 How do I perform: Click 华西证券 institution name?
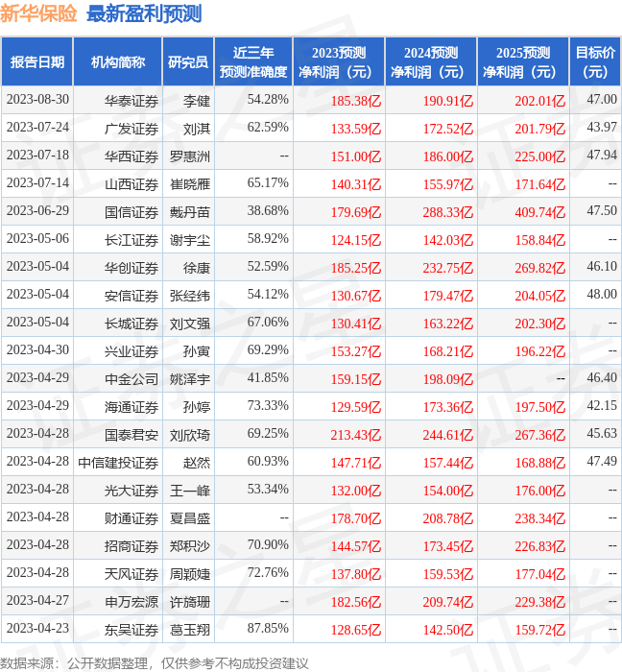pyautogui.click(x=132, y=156)
